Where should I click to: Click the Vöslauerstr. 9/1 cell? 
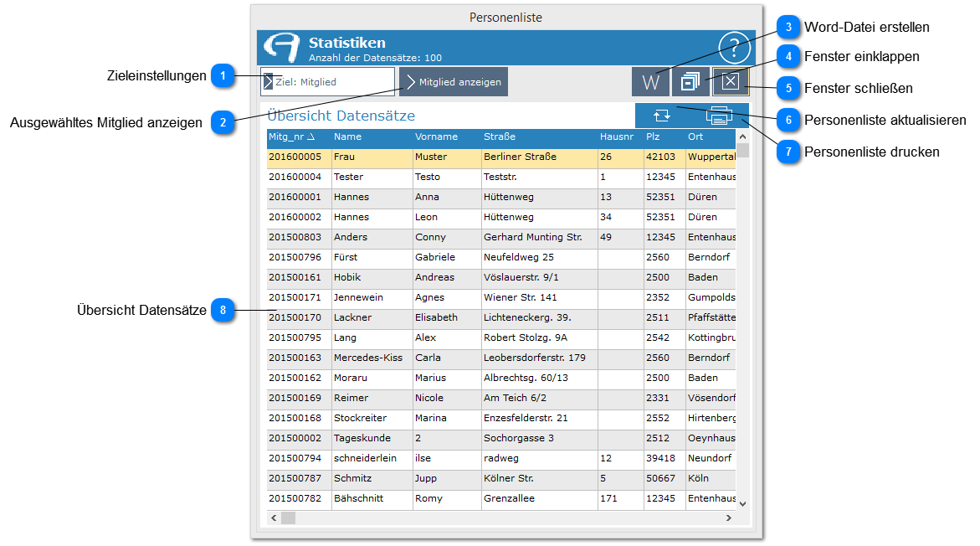(x=539, y=278)
